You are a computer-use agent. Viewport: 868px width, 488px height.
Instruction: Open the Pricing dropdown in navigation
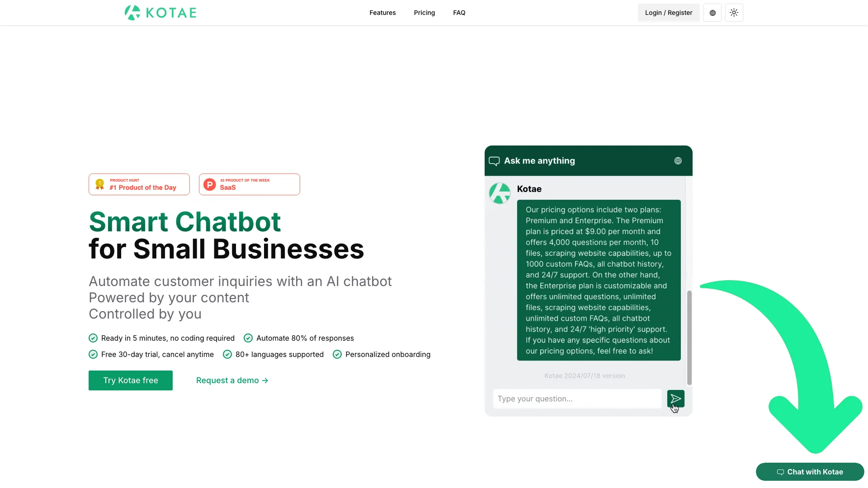point(425,13)
